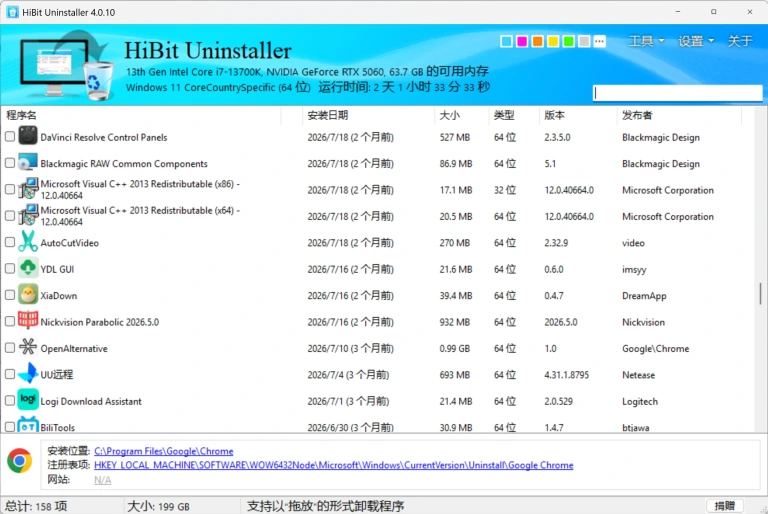
Task: Select the Nickvision Parabolic 2026.5.0 row name
Action: click(99, 322)
